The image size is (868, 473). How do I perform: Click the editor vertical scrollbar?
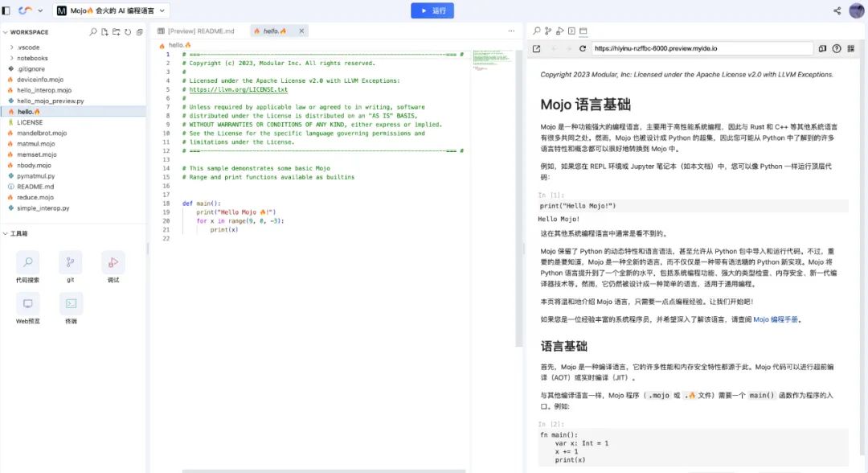coord(519,199)
